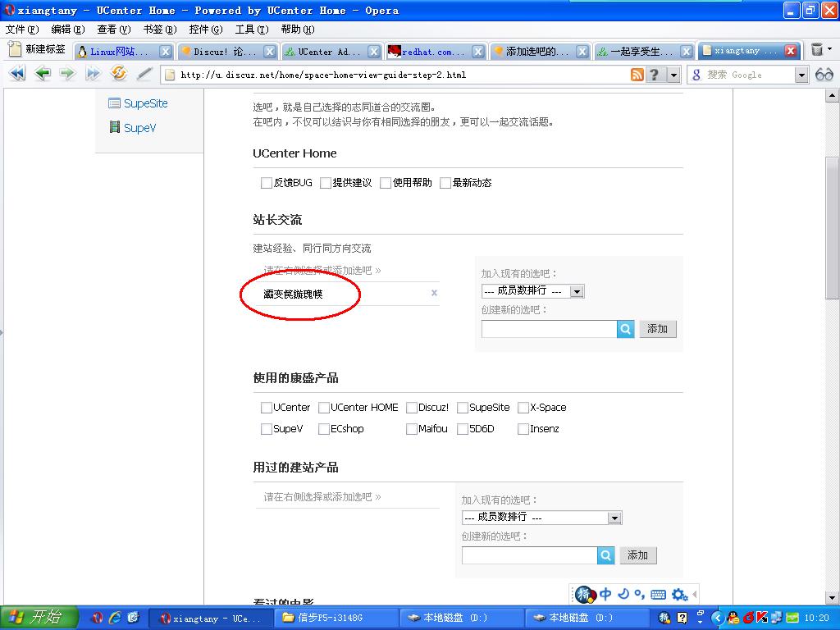Check the X-Space checkbox

523,408
